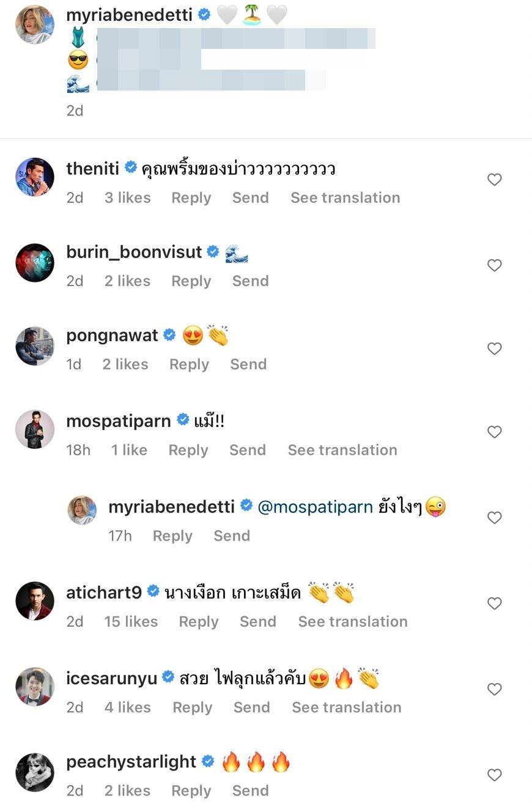See translation of atichart9's comment

point(352,621)
